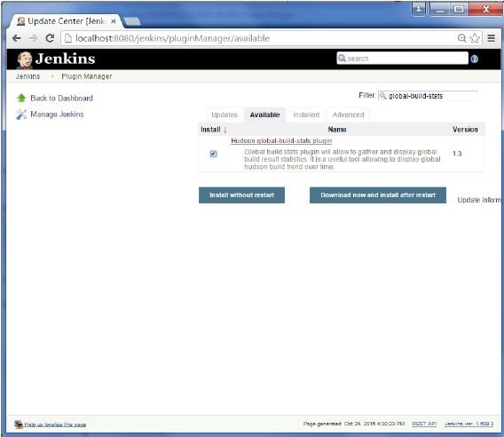Click the Jenkins butler logo icon

pyautogui.click(x=25, y=60)
